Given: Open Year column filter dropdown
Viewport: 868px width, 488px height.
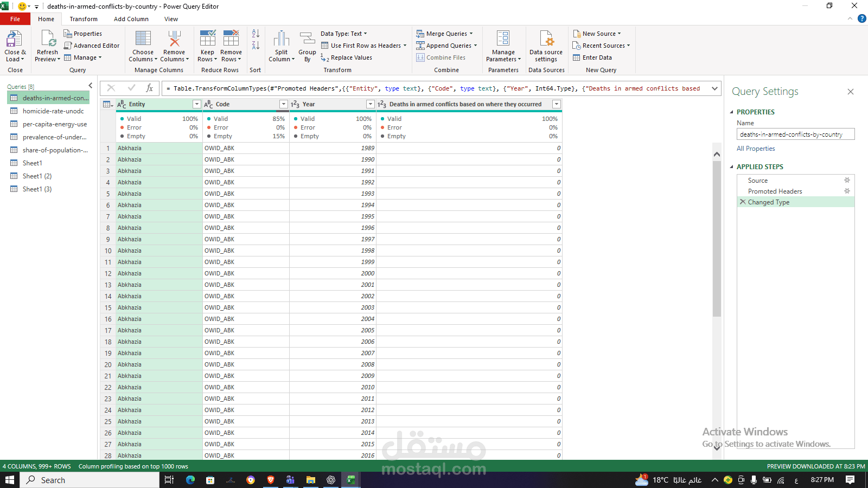Looking at the screenshot, I should 371,104.
